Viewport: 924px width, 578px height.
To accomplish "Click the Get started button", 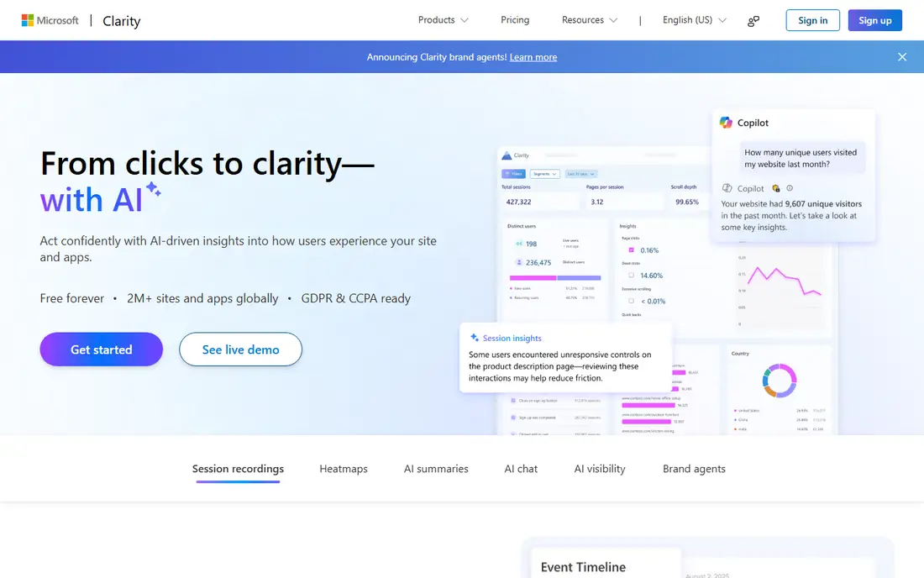I will (x=102, y=349).
